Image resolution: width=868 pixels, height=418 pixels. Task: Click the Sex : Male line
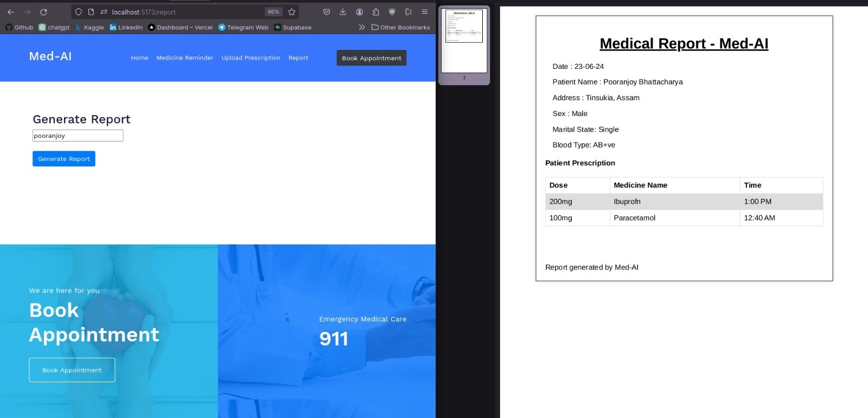[570, 113]
